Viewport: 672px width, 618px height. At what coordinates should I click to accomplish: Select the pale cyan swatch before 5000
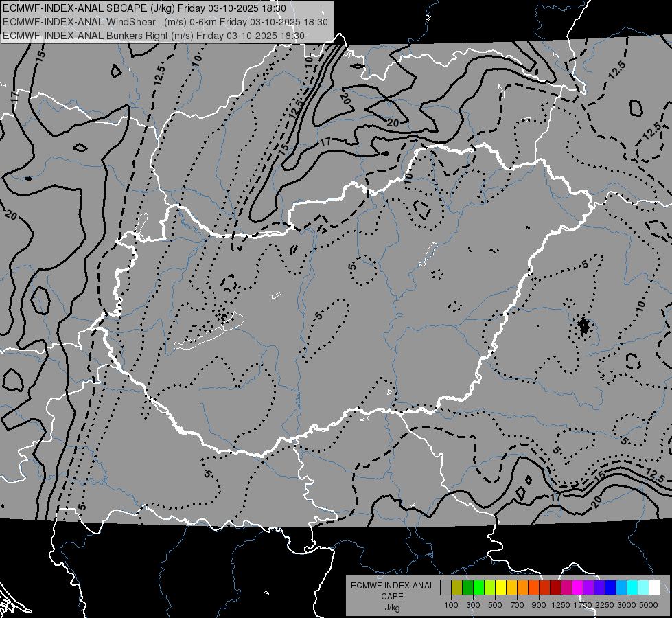(x=644, y=588)
